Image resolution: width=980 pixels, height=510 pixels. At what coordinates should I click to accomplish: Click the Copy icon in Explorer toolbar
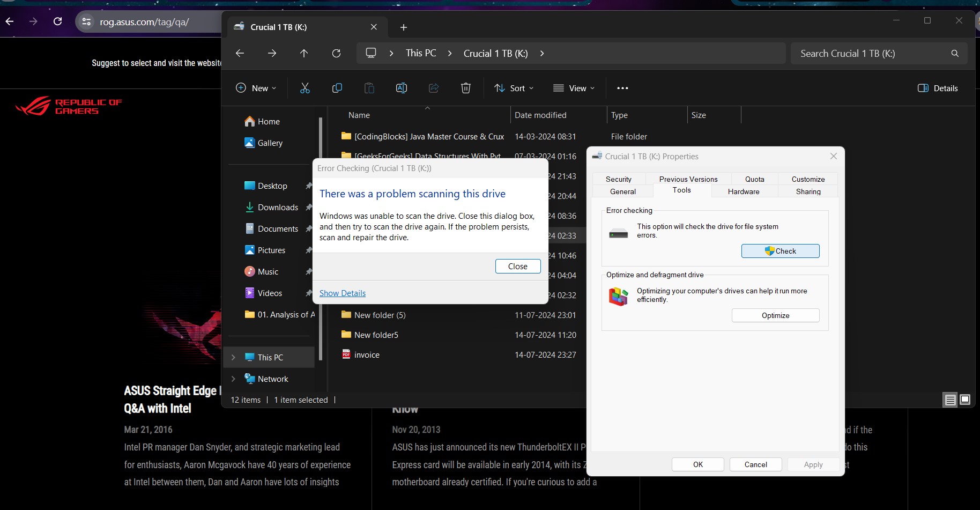pyautogui.click(x=337, y=88)
